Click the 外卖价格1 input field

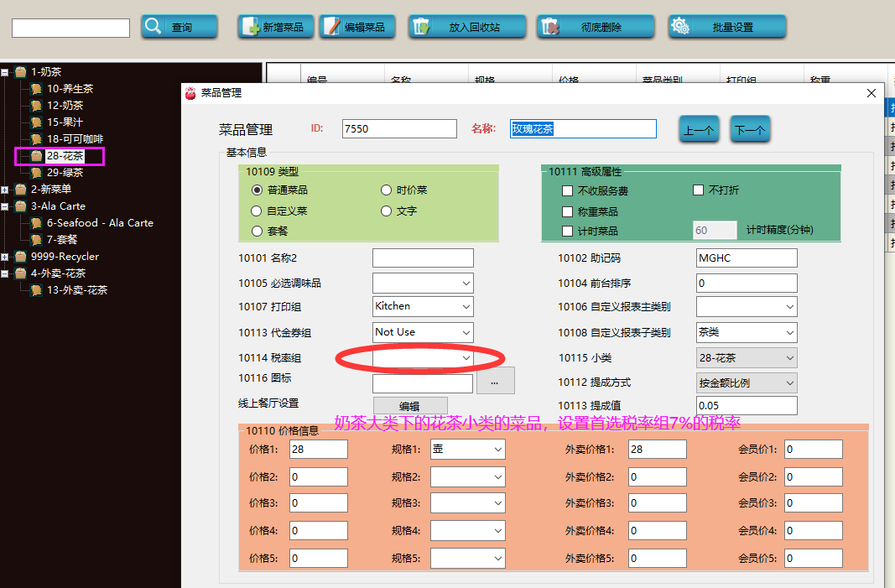pos(658,450)
